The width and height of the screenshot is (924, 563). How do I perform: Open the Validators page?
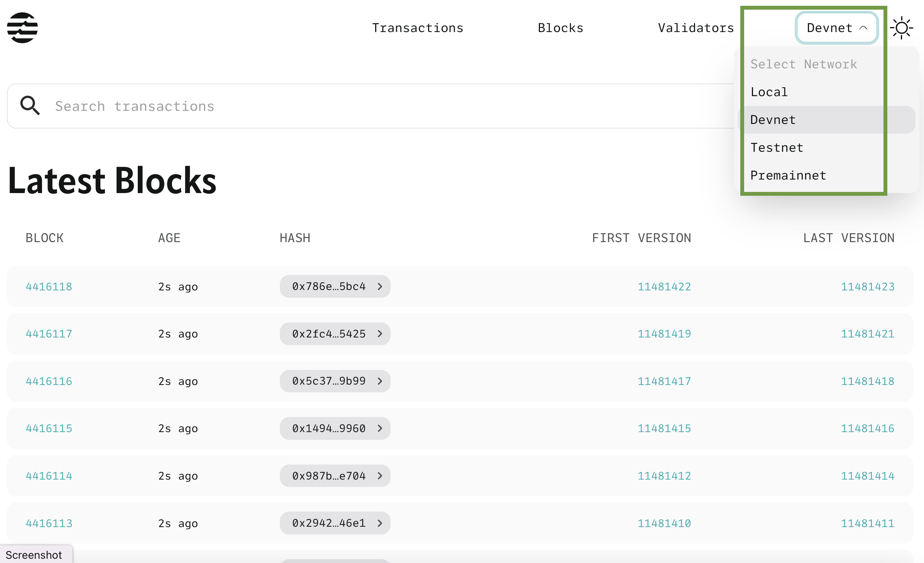click(x=695, y=27)
